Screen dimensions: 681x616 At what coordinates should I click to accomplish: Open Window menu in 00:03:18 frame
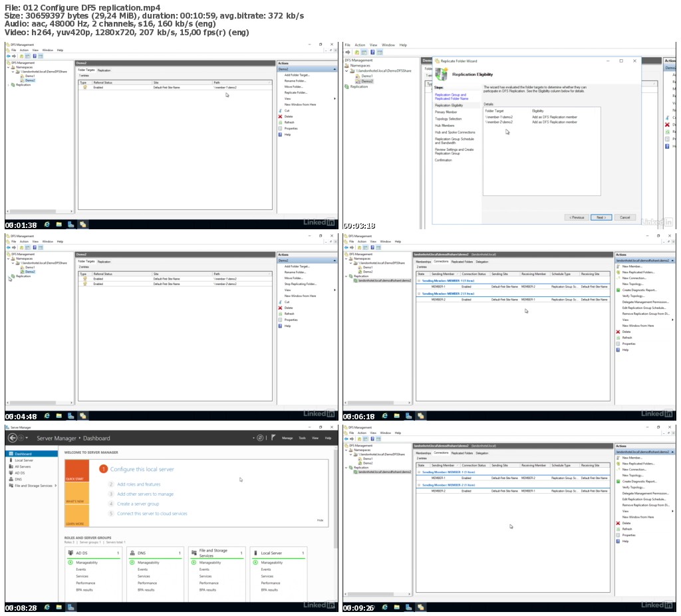[x=388, y=45]
